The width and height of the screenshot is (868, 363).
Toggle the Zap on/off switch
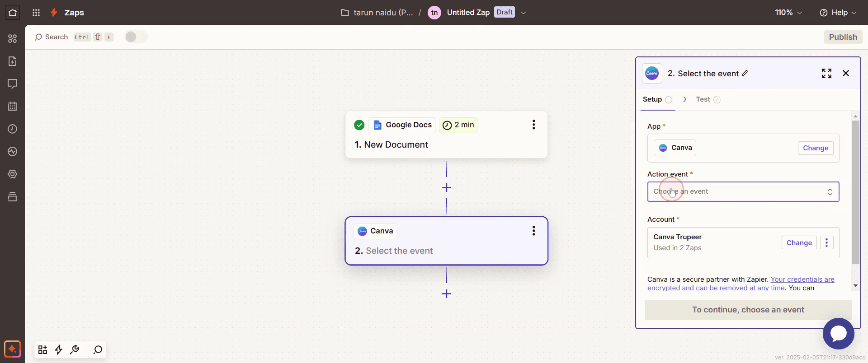coord(136,37)
